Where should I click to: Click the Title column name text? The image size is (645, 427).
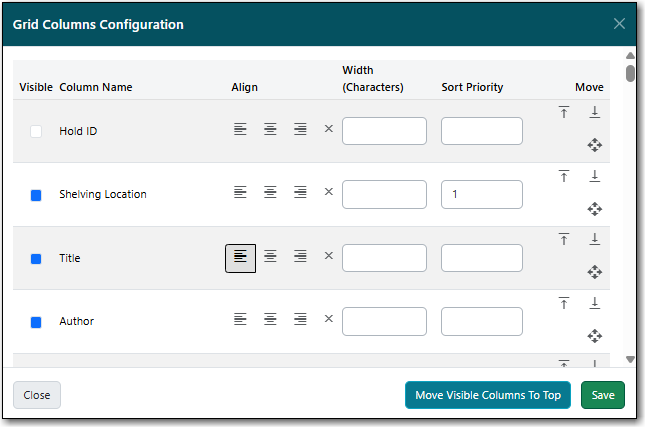70,258
